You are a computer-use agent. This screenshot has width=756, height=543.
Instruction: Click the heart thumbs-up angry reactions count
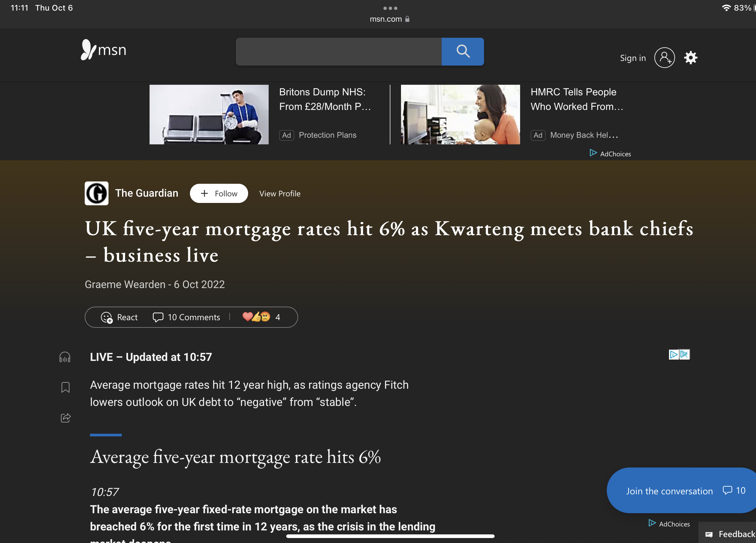point(261,317)
